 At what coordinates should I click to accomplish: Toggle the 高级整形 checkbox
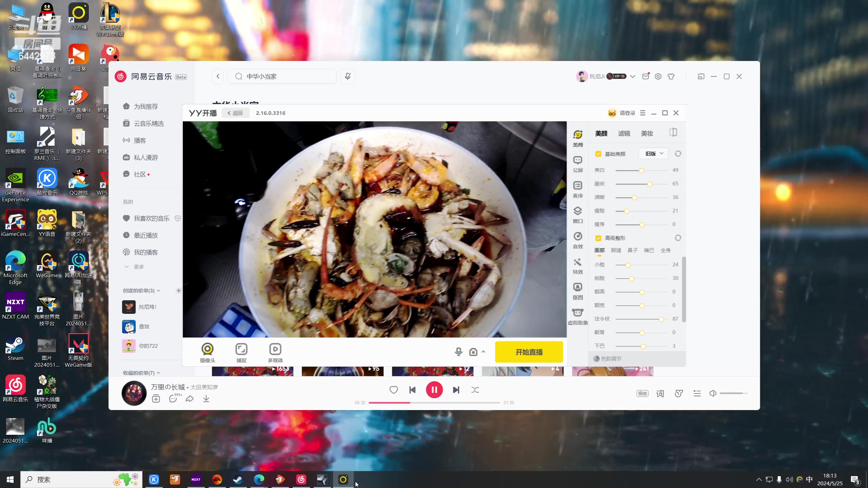click(x=598, y=238)
